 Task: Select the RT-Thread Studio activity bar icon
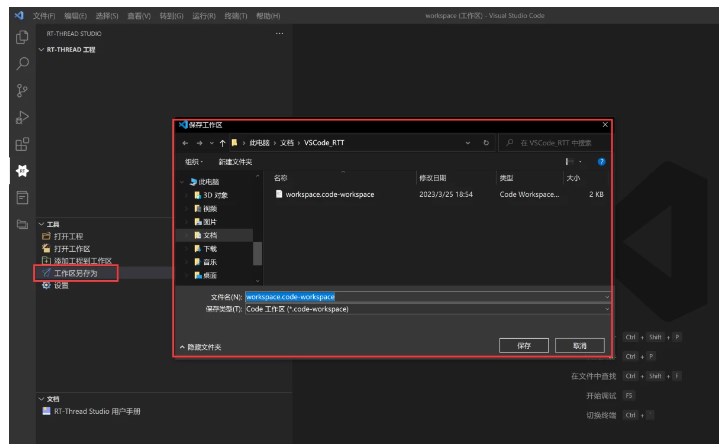pyautogui.click(x=22, y=171)
